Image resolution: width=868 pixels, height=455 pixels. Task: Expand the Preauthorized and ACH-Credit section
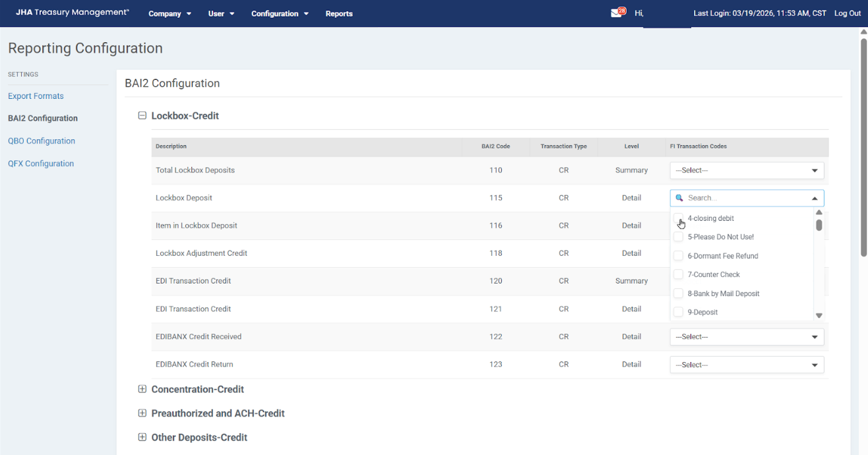point(142,413)
